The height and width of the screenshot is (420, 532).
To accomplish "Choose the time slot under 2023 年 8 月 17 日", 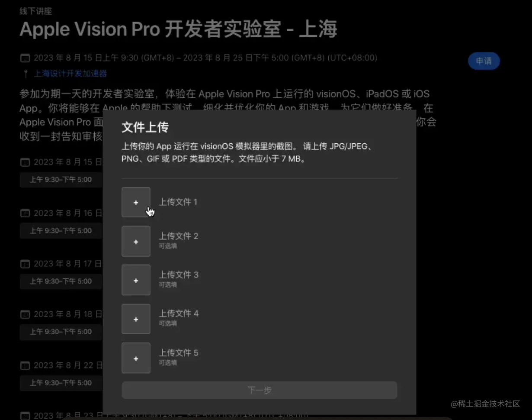I will tap(61, 281).
